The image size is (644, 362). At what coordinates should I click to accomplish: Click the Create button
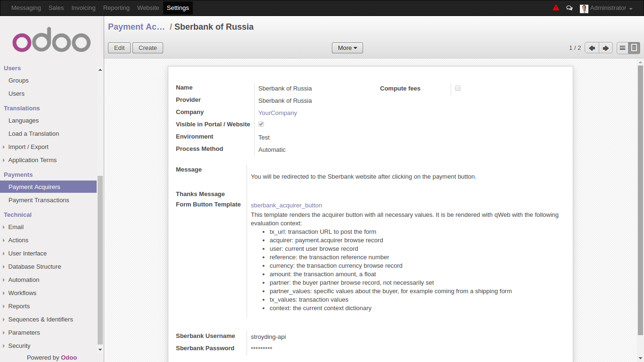(148, 48)
